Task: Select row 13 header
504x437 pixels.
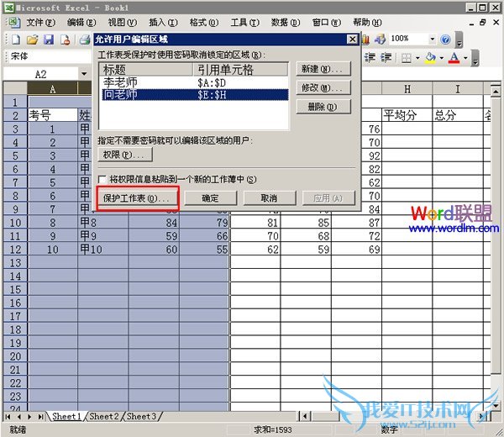Action: pyautogui.click(x=15, y=263)
